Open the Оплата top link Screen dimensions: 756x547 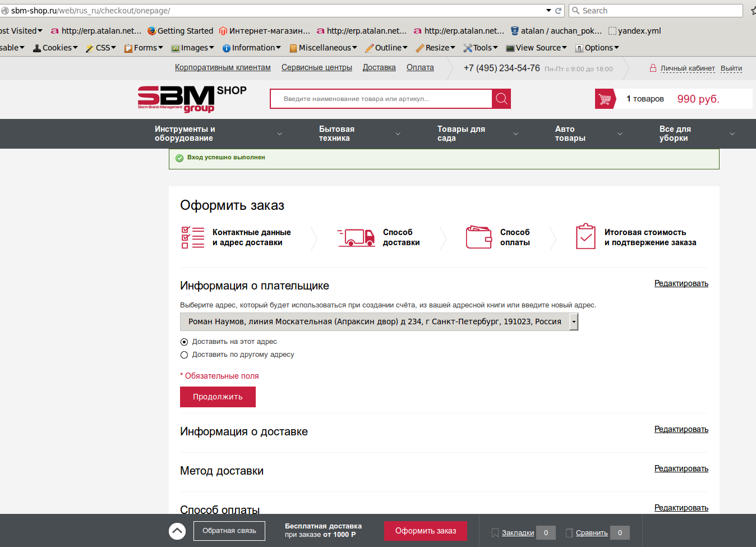click(x=420, y=67)
